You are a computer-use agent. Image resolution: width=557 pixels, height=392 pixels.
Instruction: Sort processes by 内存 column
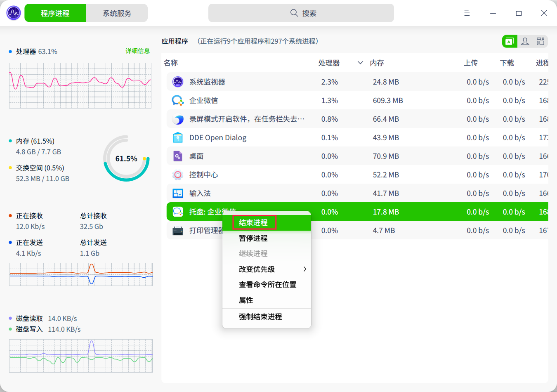click(377, 63)
